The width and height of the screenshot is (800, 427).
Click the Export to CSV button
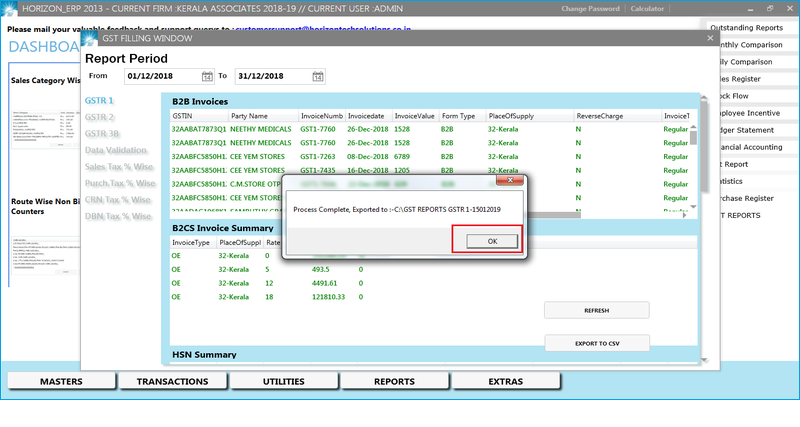[x=596, y=342]
